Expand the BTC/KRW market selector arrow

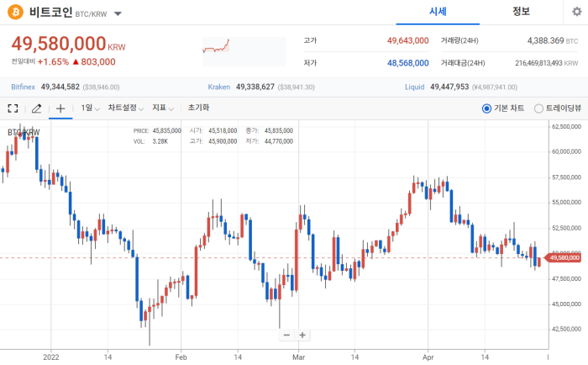click(x=118, y=14)
